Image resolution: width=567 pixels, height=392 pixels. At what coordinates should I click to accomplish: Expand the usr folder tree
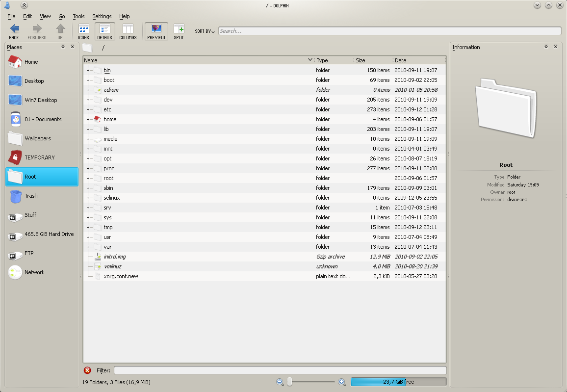(x=88, y=237)
